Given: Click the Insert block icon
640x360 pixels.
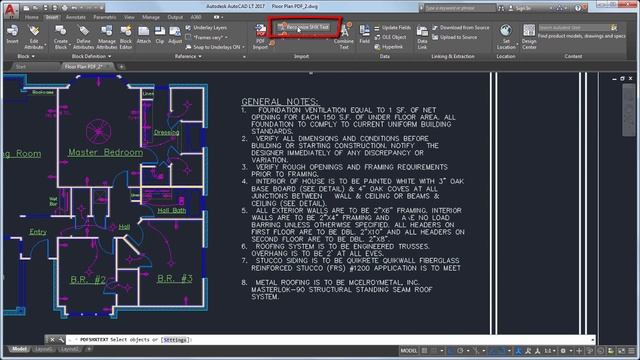Looking at the screenshot, I should pyautogui.click(x=12, y=31).
